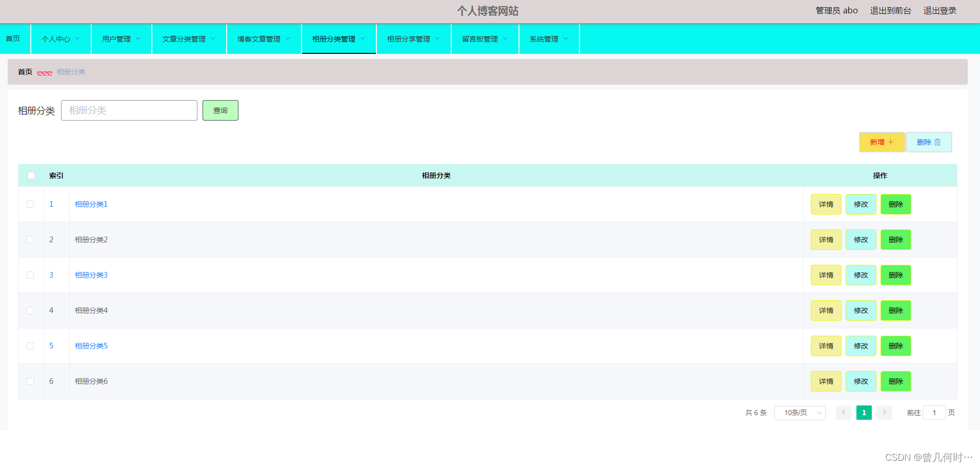This screenshot has width=980, height=467.
Task: Click the 相册分类1 cell text
Action: [91, 204]
